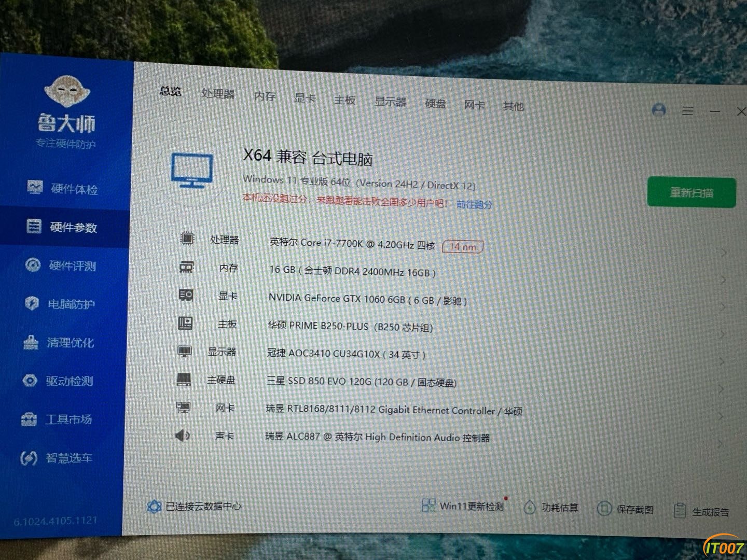Viewport: 747px width, 560px height.
Task: Open 硬件体检 in the sidebar
Action: point(62,188)
